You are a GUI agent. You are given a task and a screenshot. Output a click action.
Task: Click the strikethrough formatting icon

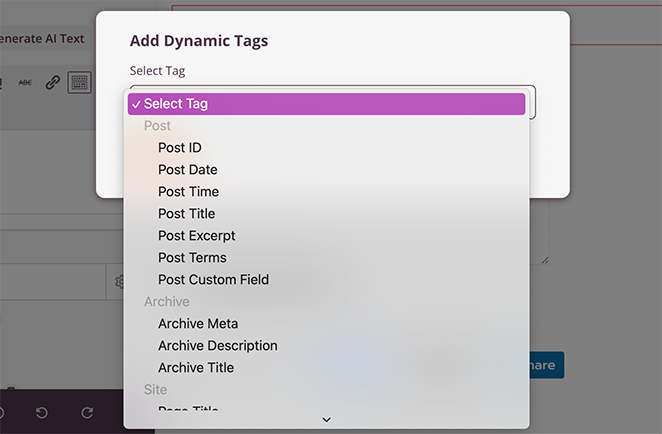point(25,82)
